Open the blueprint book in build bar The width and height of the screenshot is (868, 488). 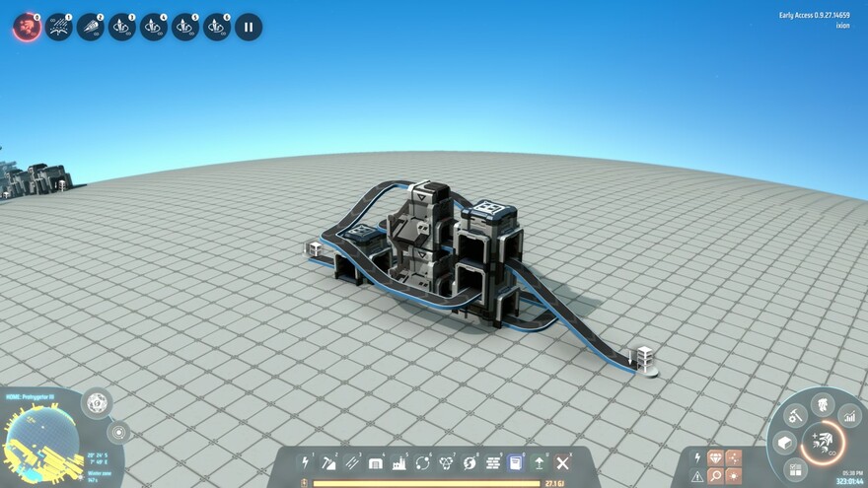point(515,462)
